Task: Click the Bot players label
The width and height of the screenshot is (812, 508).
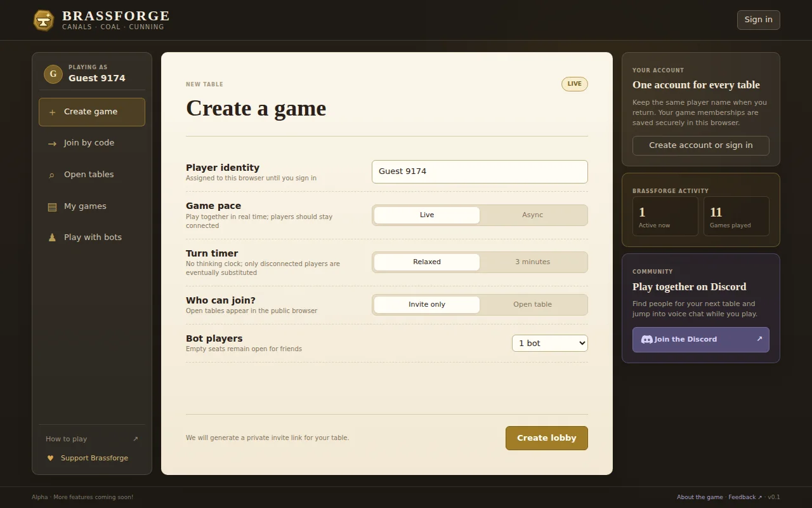Action: coord(214,338)
